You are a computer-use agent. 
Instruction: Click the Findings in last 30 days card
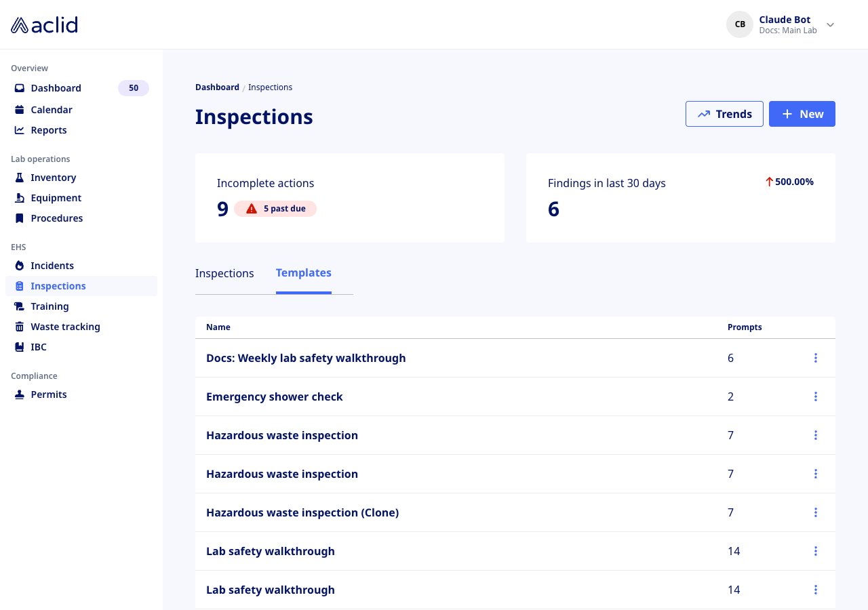pyautogui.click(x=681, y=198)
